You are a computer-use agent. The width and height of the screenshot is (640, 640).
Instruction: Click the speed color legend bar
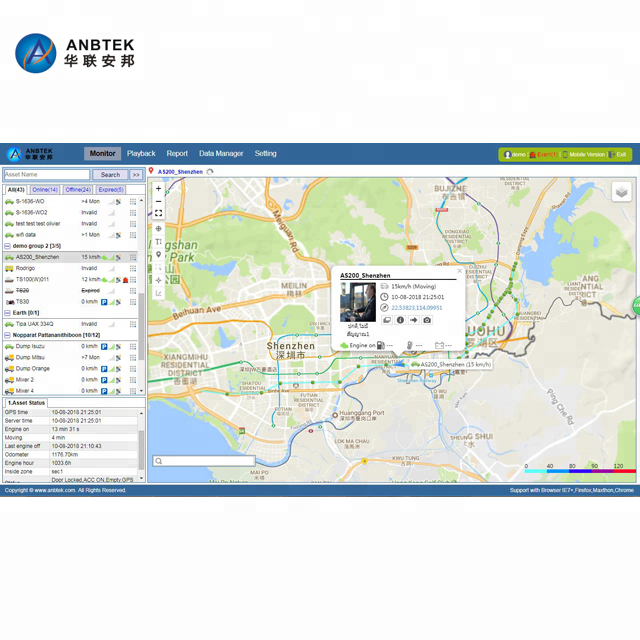tap(580, 471)
